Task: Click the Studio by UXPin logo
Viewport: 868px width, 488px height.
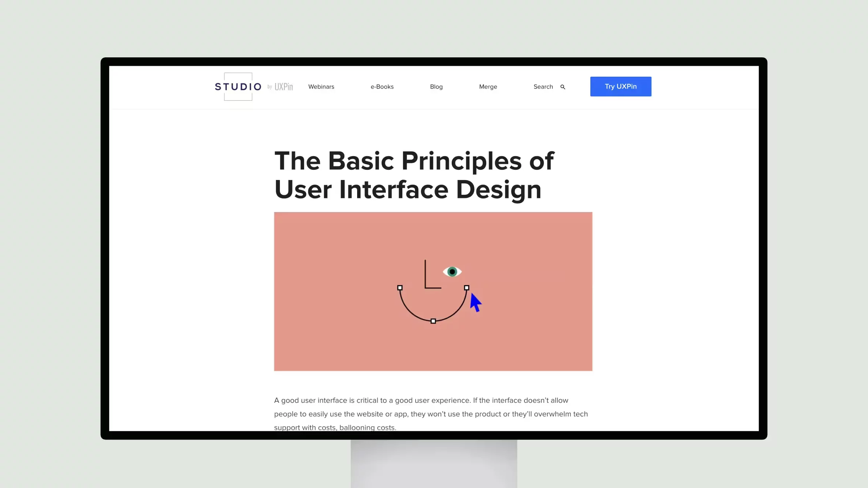Action: coord(253,86)
